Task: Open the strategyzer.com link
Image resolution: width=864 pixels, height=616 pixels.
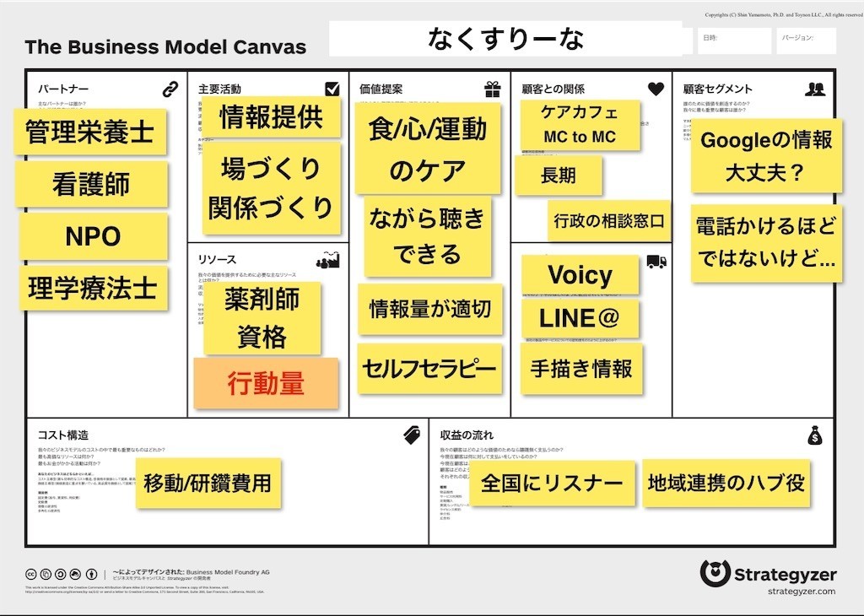Action: (x=802, y=592)
